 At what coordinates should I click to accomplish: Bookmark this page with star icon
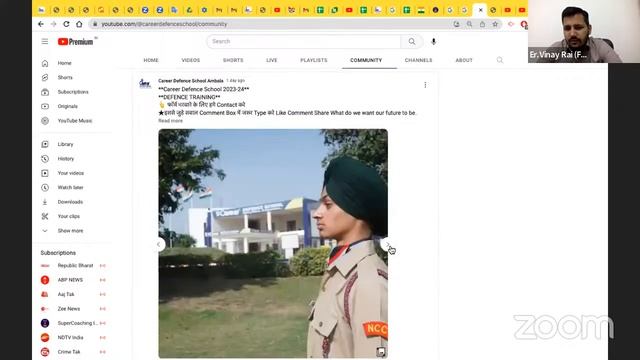coord(495,24)
